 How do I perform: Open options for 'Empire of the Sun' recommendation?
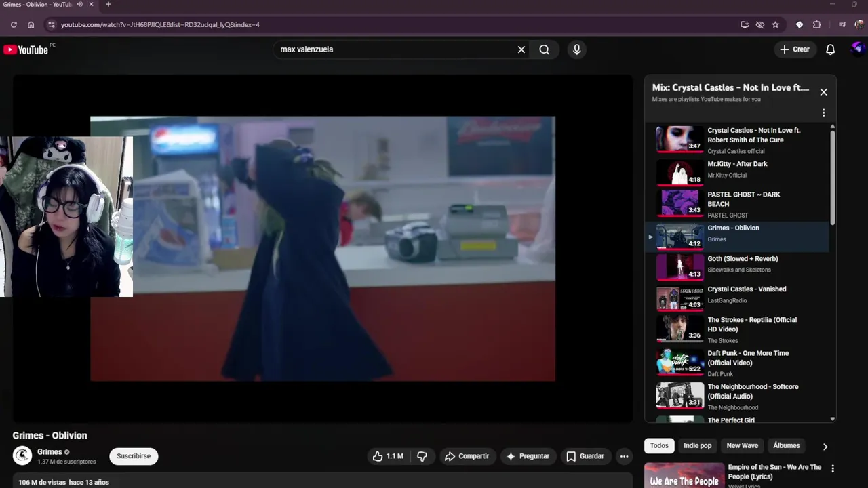833,468
